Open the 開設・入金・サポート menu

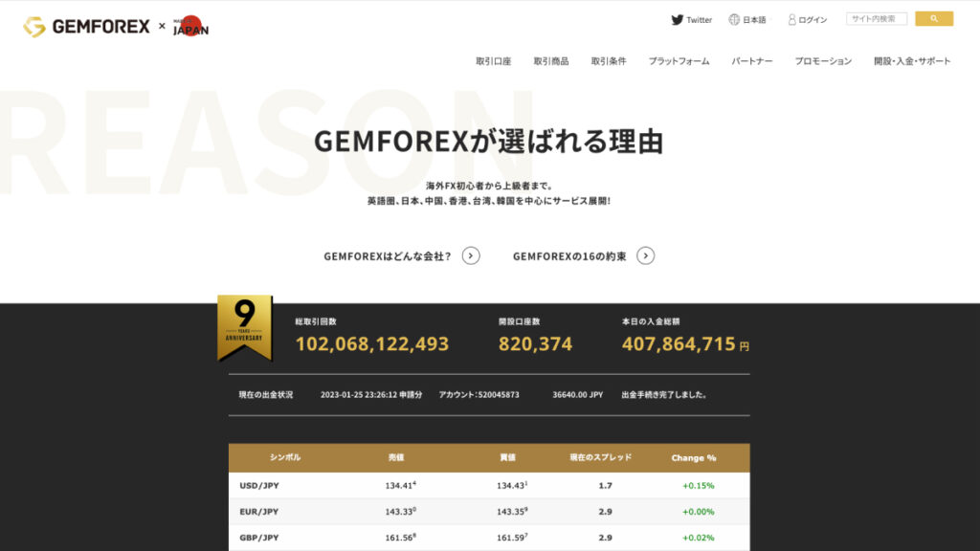912,61
